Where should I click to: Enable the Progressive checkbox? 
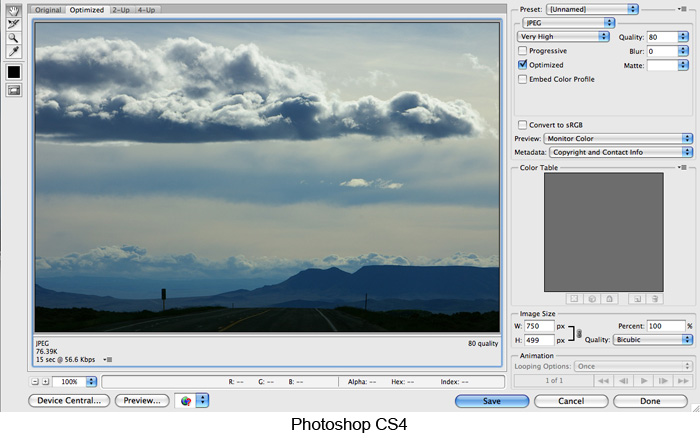coord(523,51)
